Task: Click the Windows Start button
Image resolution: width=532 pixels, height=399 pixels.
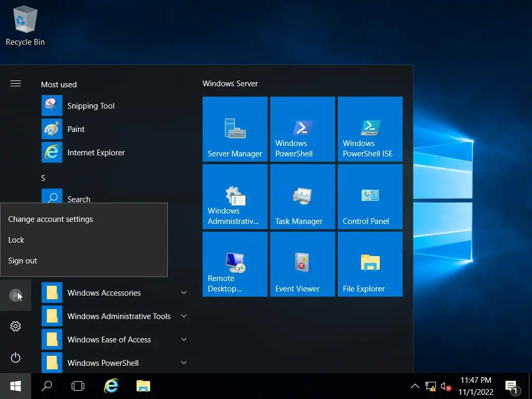Action: point(16,386)
